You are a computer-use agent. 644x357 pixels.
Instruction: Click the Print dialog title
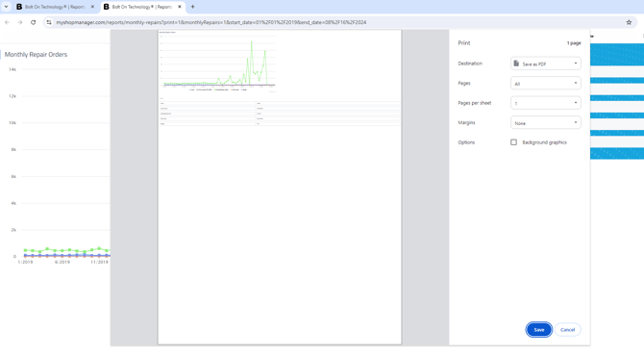tap(464, 42)
